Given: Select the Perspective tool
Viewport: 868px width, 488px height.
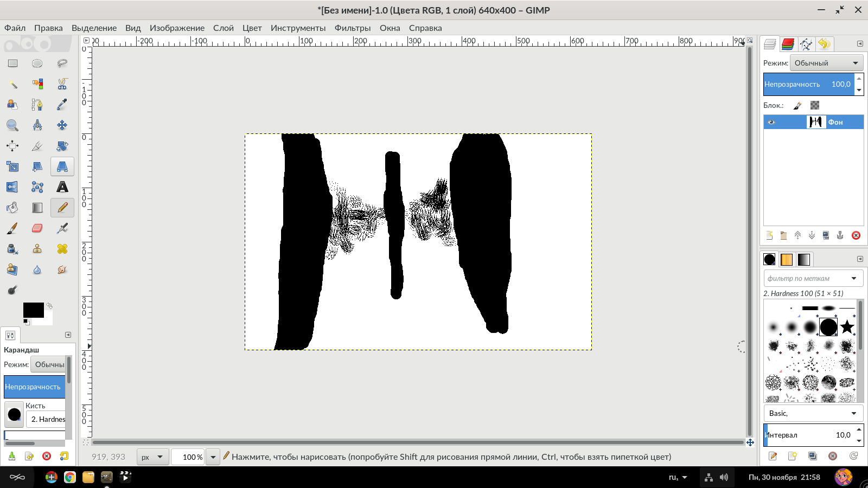Looking at the screenshot, I should point(62,166).
